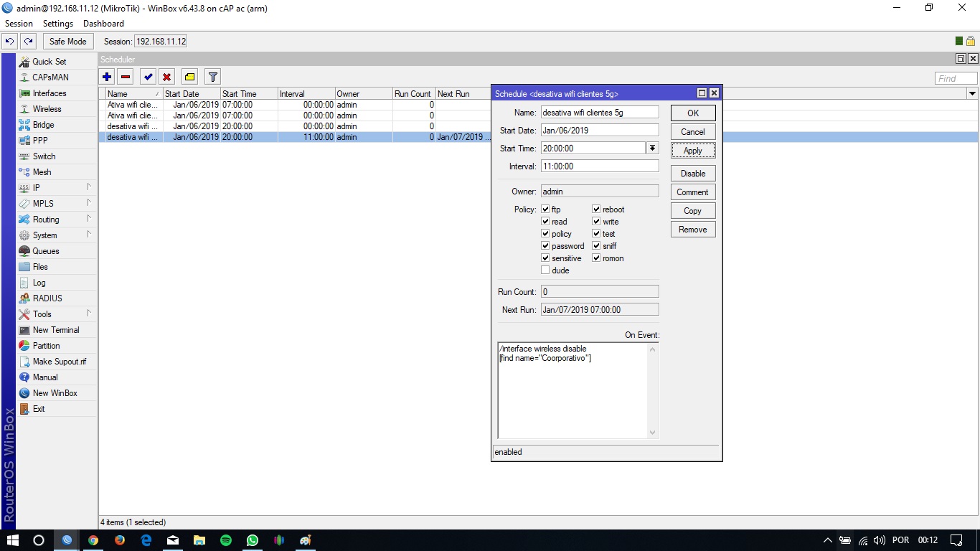
Task: Toggle romon policy checkbox
Action: pyautogui.click(x=596, y=258)
